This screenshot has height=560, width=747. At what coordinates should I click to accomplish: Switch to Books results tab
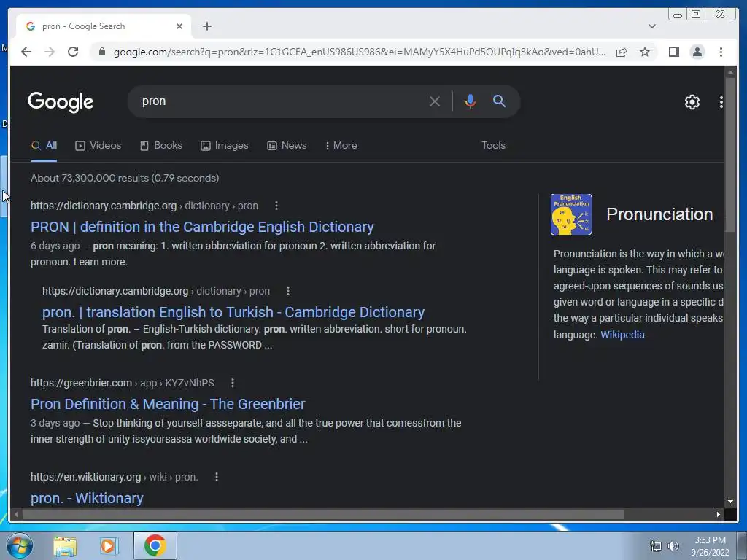coord(161,146)
